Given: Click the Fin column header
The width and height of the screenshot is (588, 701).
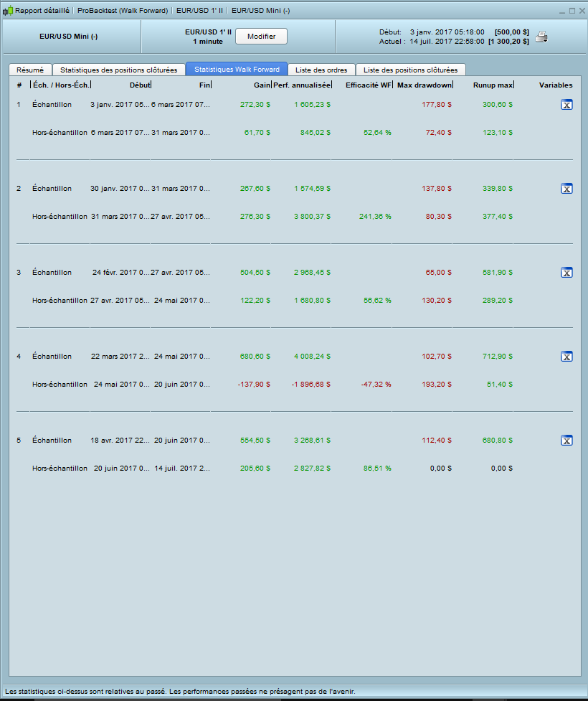Looking at the screenshot, I should (x=204, y=85).
